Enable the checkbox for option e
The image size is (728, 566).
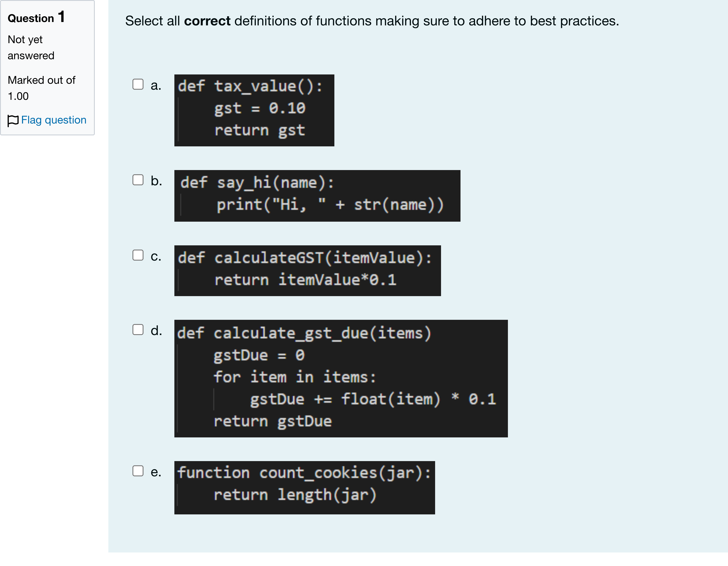point(138,471)
